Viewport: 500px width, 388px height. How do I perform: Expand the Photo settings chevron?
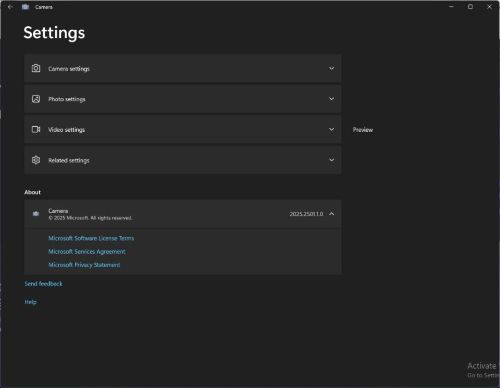pos(332,99)
